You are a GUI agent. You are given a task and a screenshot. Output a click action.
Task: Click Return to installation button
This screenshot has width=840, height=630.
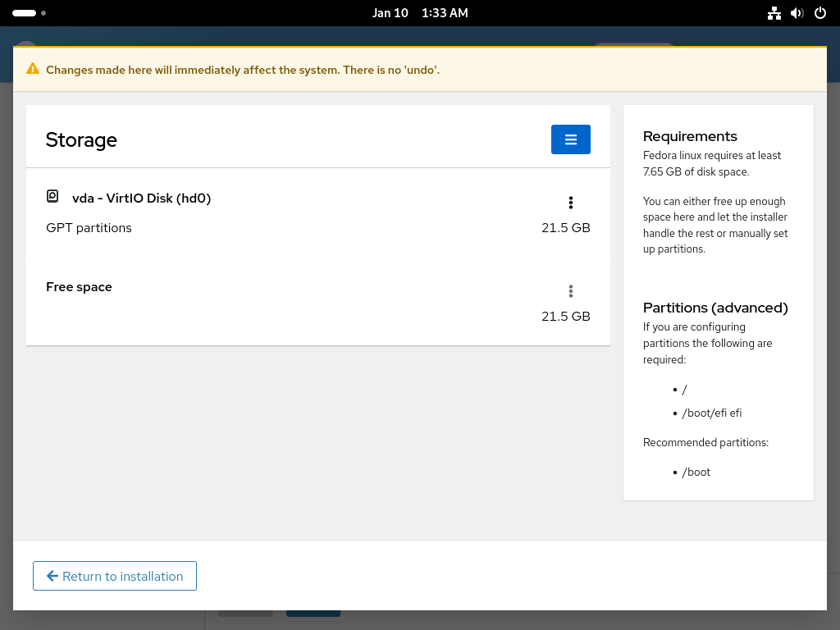[115, 576]
